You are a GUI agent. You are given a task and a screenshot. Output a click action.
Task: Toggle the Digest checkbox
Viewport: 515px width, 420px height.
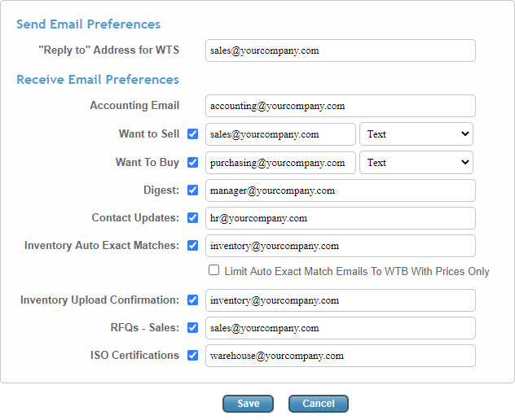[x=193, y=190]
